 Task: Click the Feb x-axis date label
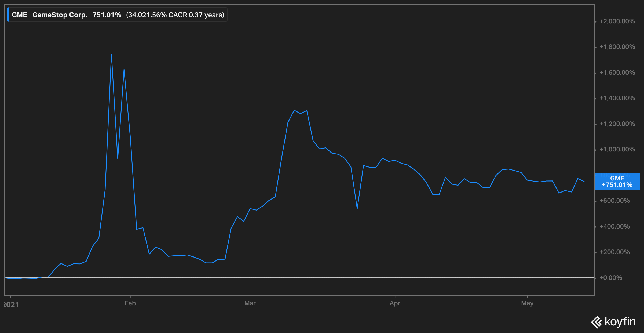(x=130, y=303)
